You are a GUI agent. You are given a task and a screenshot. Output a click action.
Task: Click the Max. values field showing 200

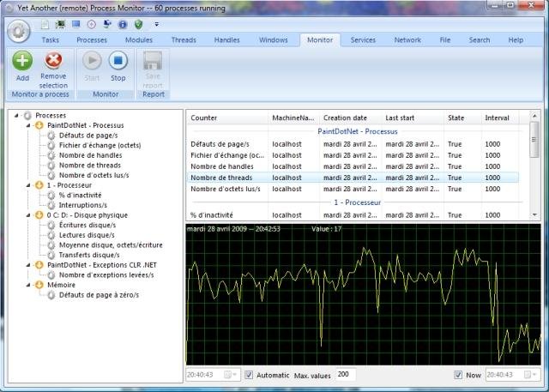(346, 375)
